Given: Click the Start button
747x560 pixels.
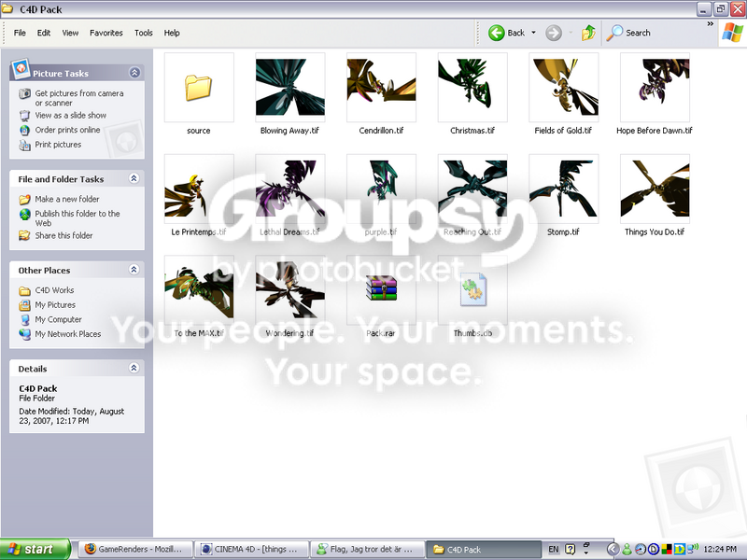Looking at the screenshot, I should (x=35, y=549).
